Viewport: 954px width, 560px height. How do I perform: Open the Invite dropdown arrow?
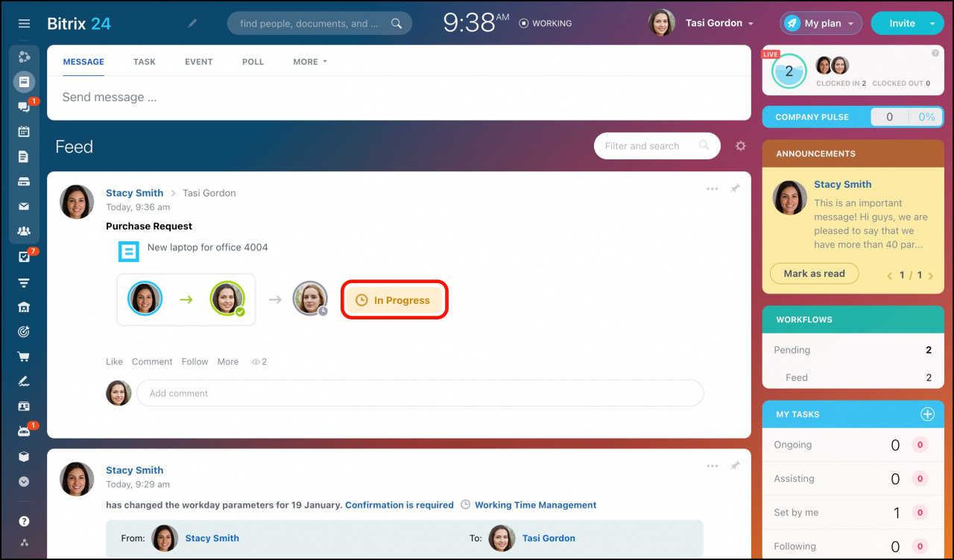click(x=932, y=23)
